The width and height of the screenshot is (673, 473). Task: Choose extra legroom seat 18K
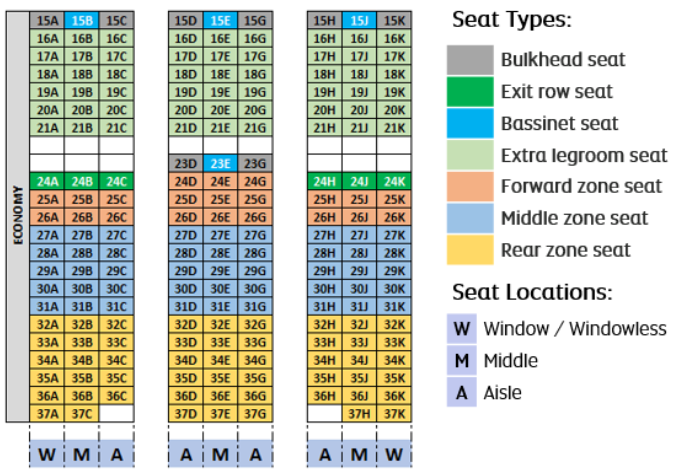394,74
